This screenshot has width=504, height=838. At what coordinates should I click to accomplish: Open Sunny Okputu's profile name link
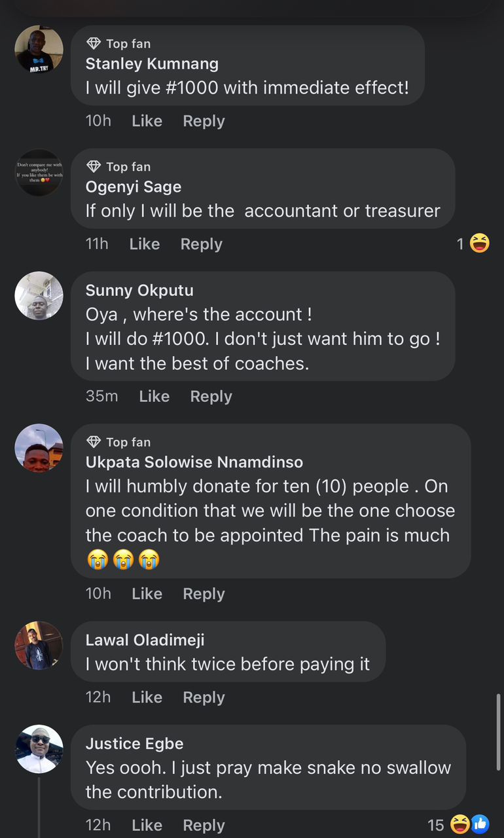(139, 291)
